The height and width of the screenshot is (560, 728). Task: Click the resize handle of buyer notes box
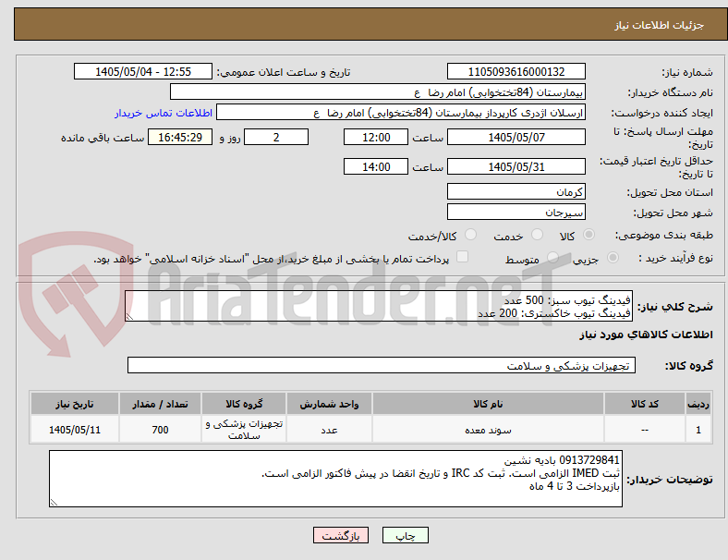point(54,502)
